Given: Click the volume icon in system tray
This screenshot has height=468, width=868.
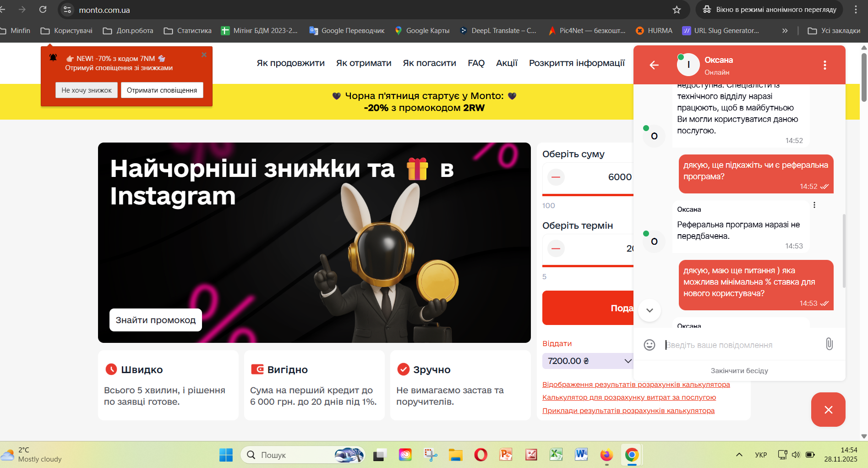Looking at the screenshot, I should pos(796,455).
